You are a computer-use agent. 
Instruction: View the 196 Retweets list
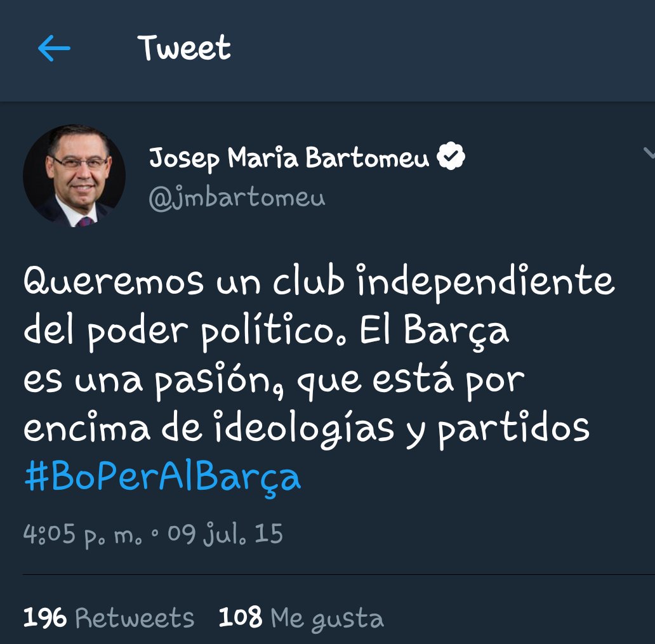pyautogui.click(x=109, y=618)
